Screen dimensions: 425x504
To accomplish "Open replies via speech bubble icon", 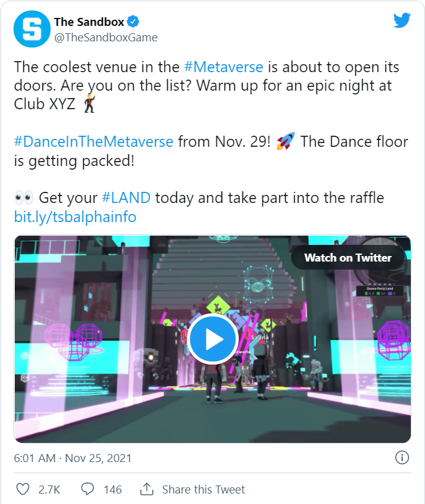I will pos(88,489).
